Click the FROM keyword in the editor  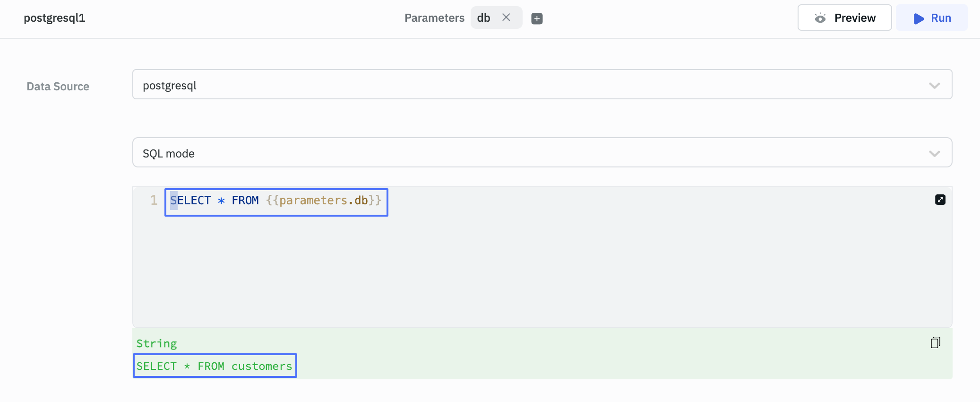(x=245, y=201)
